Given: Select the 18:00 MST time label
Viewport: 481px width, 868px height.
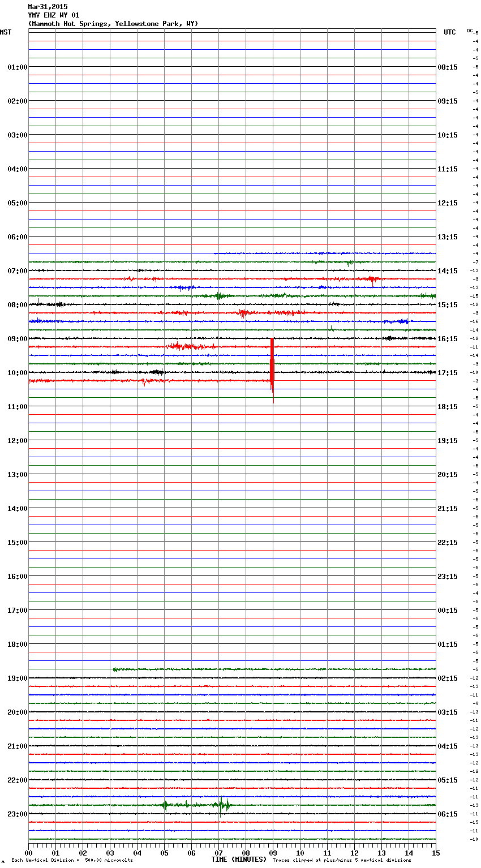Looking at the screenshot, I should click(x=18, y=644).
